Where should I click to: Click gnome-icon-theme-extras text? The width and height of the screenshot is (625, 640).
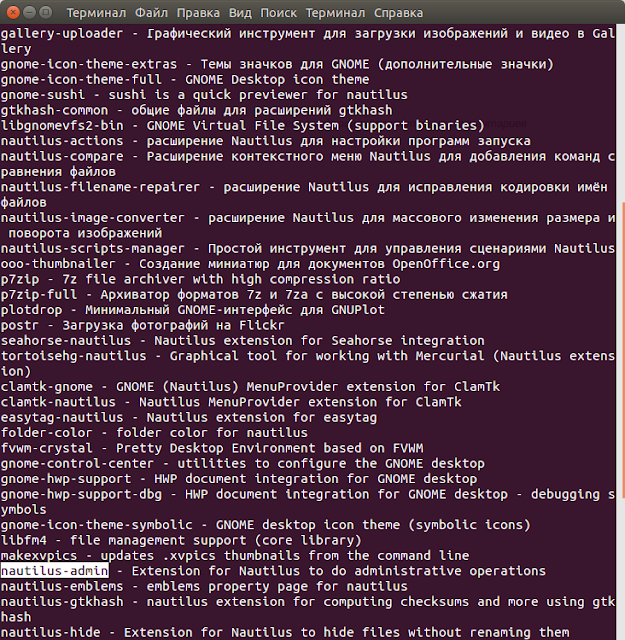click(x=89, y=64)
